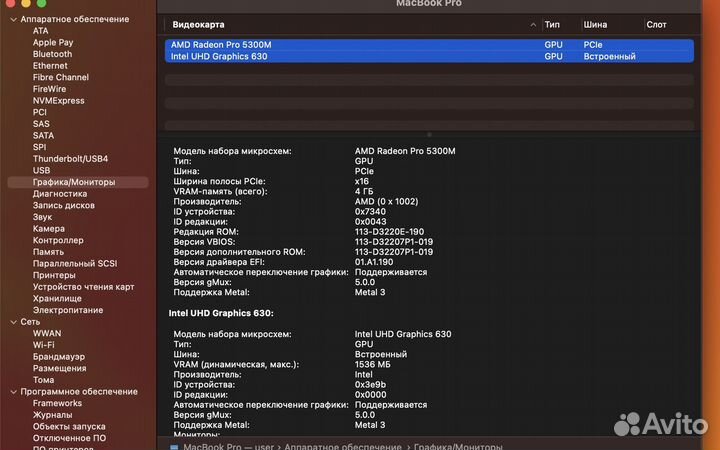Viewport: 720px width, 450px height.
Task: Open NVMExpress entry
Action: [x=58, y=101]
